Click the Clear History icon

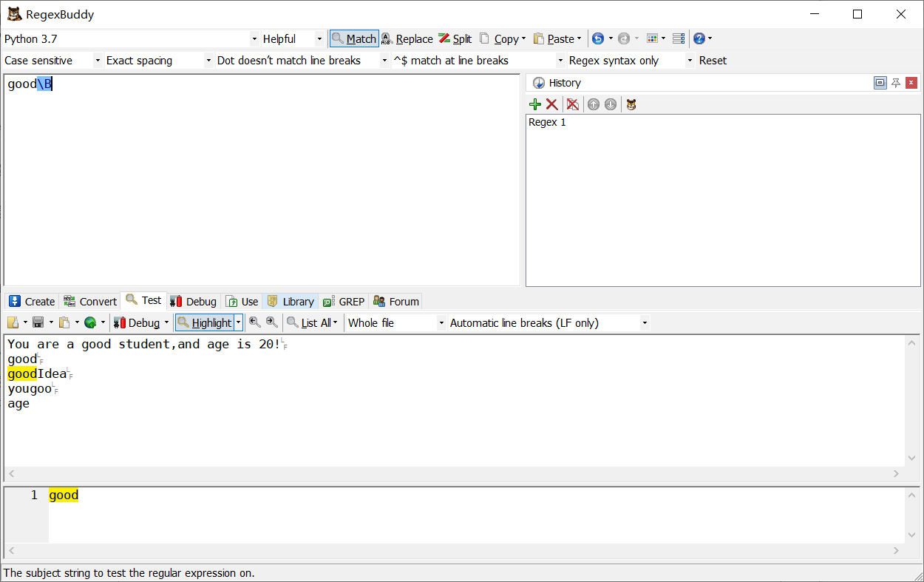(572, 104)
